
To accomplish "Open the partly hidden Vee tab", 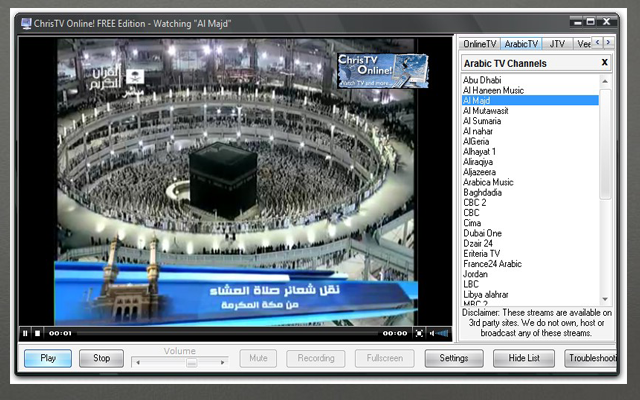I will click(x=583, y=44).
